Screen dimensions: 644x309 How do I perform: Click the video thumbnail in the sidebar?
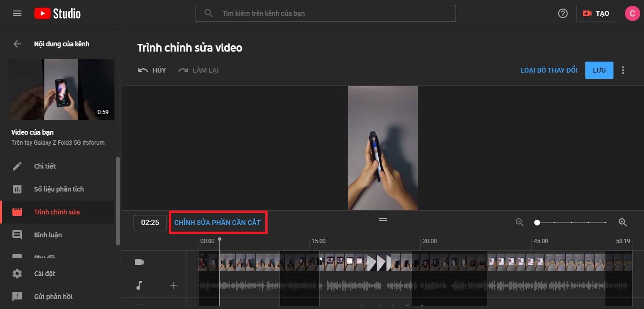[61, 89]
